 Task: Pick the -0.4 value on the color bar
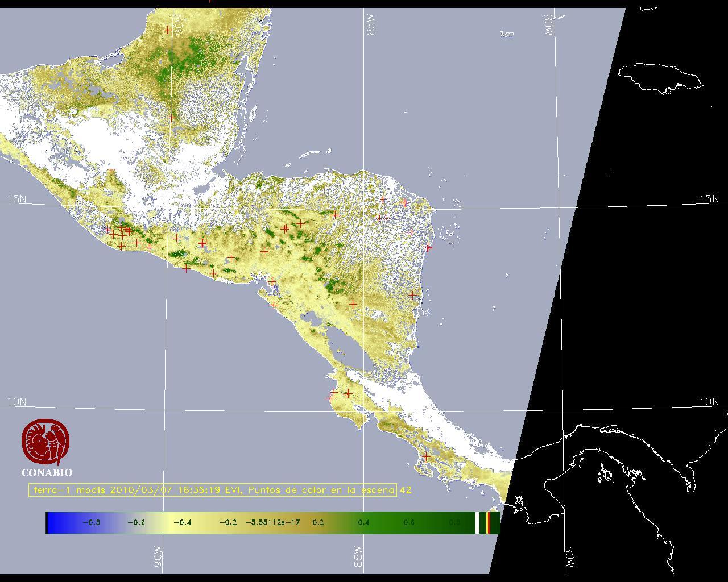pyautogui.click(x=182, y=523)
